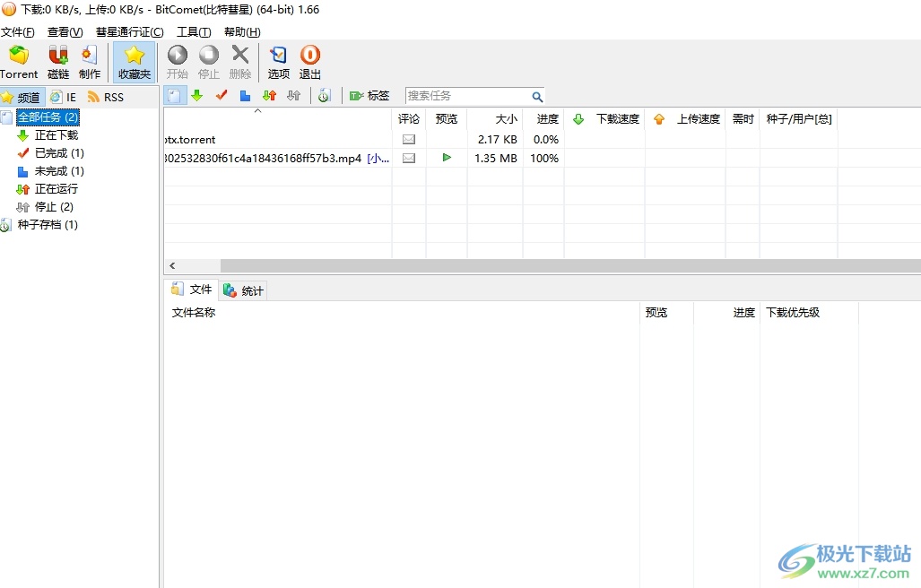
Task: Select 停止 (2) in the sidebar
Action: click(54, 206)
